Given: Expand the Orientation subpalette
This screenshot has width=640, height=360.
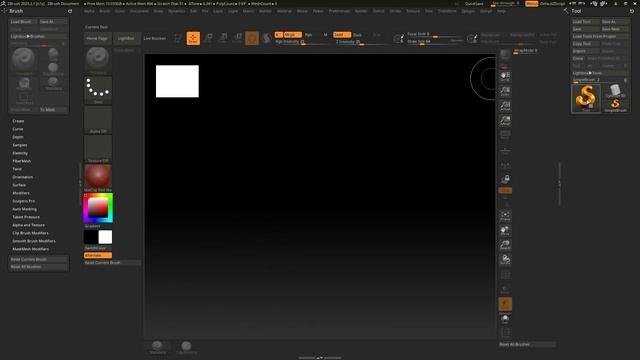Looking at the screenshot, I should (x=23, y=177).
